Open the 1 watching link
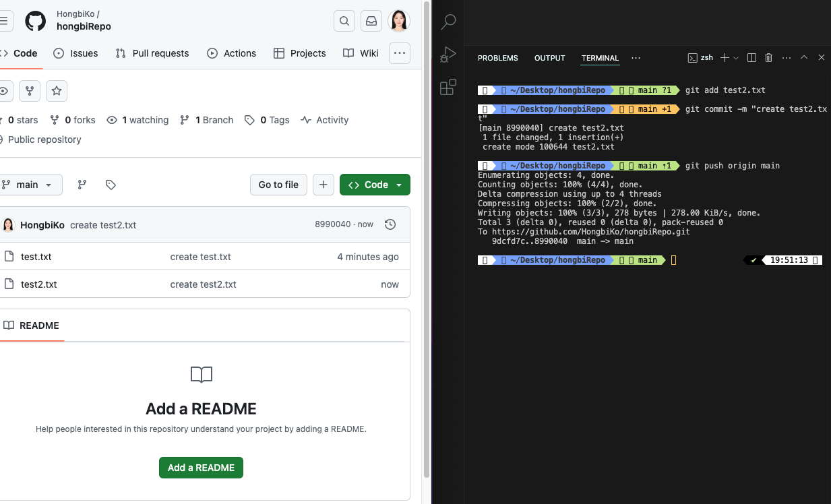This screenshot has height=504, width=831. point(137,120)
